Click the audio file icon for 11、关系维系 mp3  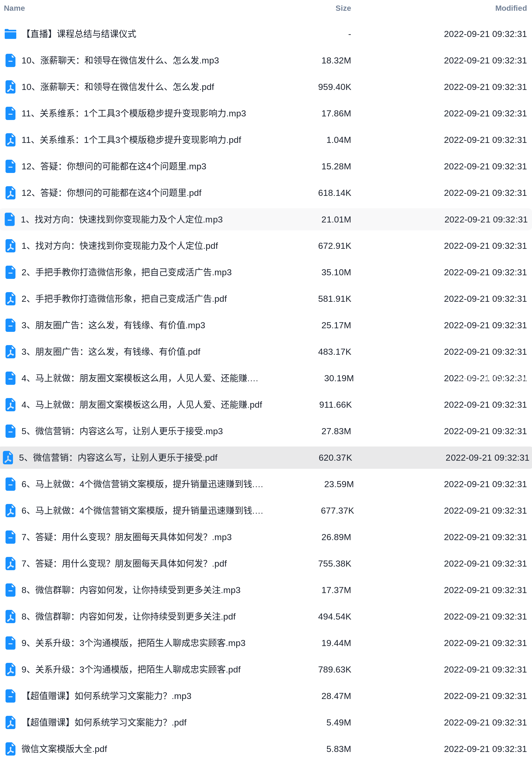click(x=11, y=113)
